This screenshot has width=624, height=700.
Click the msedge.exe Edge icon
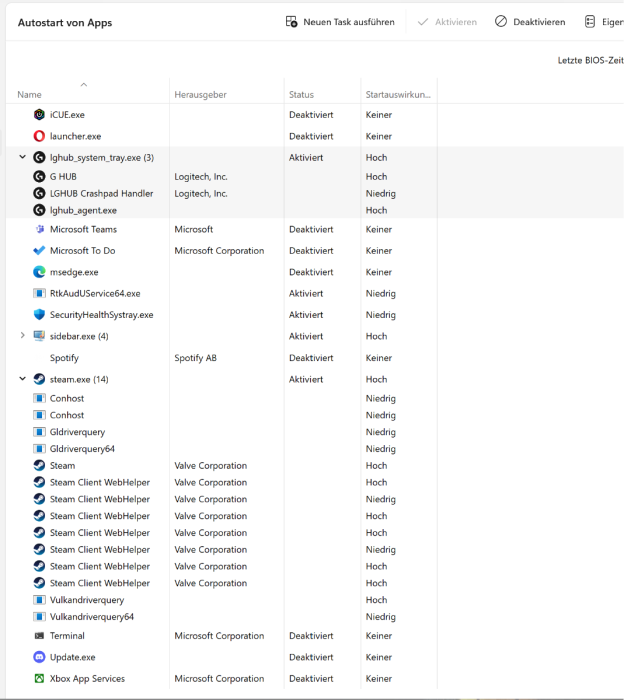pyautogui.click(x=39, y=272)
